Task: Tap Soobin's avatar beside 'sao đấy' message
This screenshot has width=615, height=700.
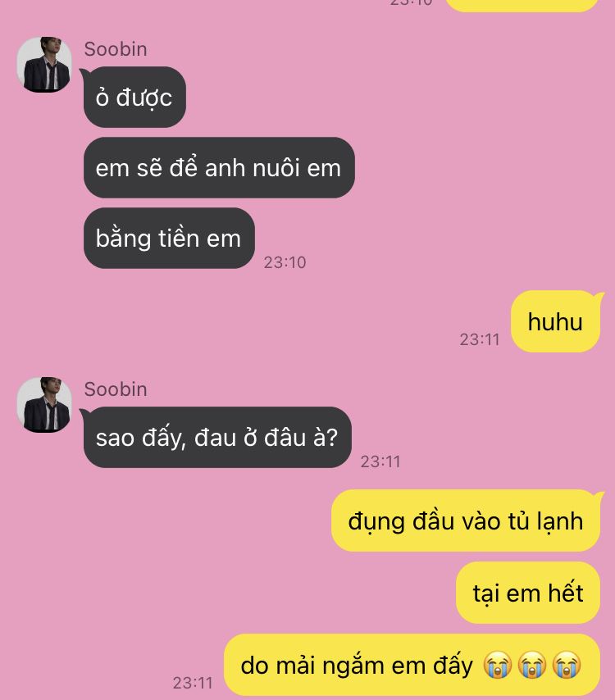Action: pyautogui.click(x=44, y=405)
